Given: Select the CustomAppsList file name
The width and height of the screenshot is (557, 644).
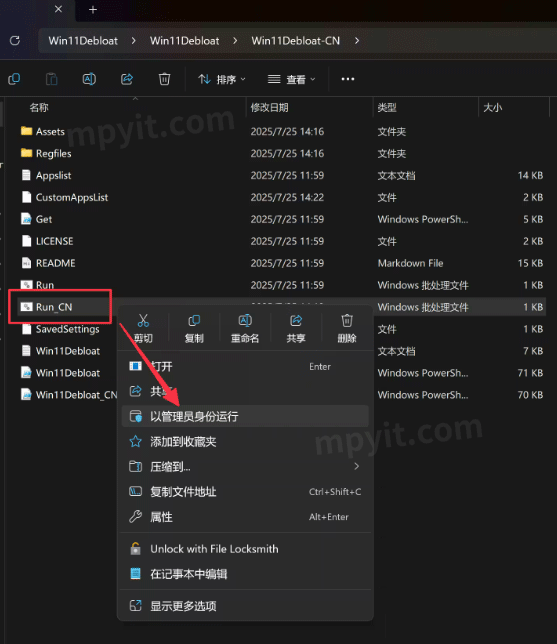Looking at the screenshot, I should tap(72, 197).
